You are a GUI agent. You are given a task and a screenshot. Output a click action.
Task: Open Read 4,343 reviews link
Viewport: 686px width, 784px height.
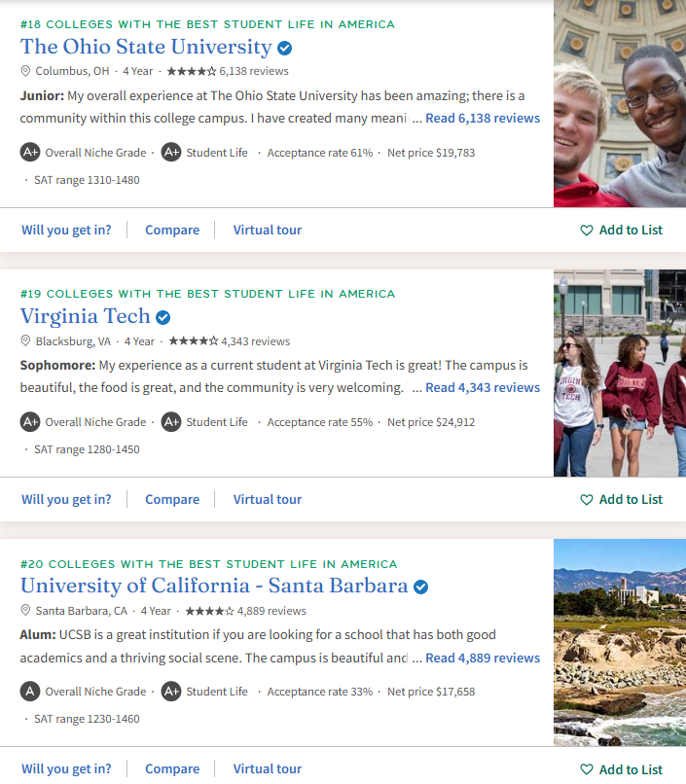[x=483, y=387]
